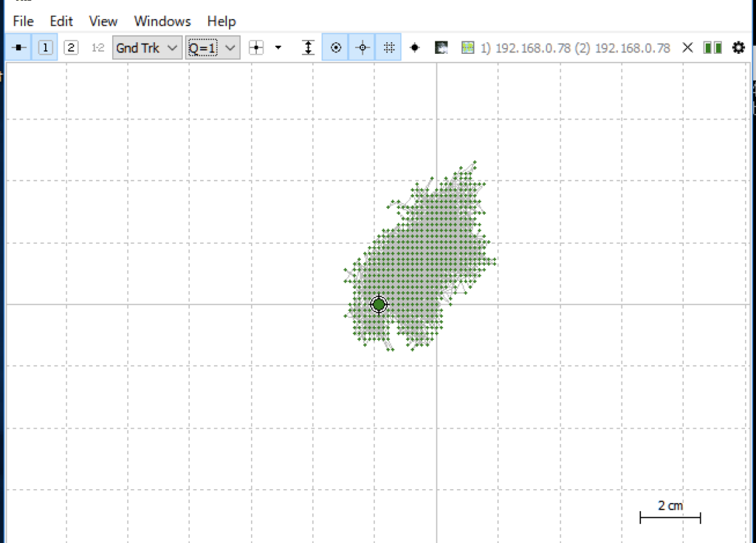Click the fit vertical range icon

click(x=309, y=47)
